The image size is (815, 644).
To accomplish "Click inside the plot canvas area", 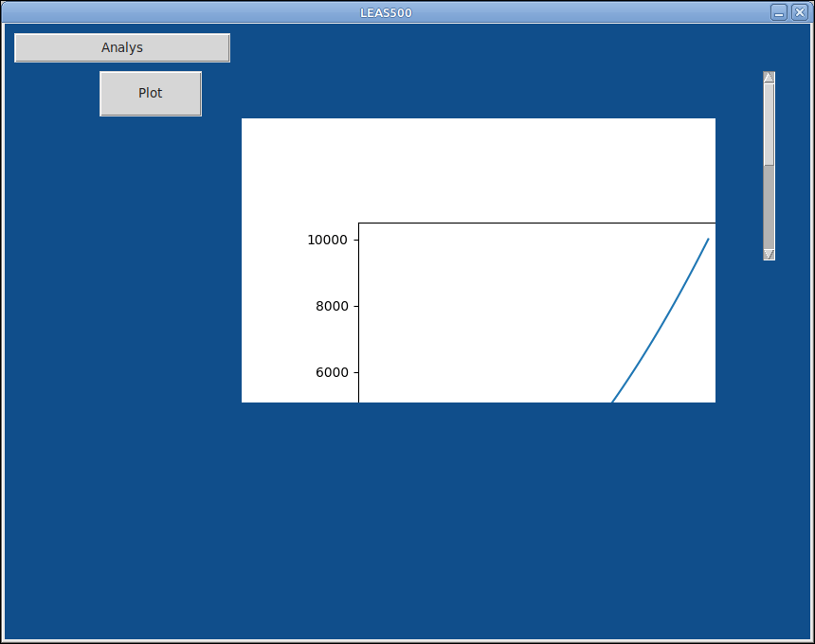I will coord(521,313).
